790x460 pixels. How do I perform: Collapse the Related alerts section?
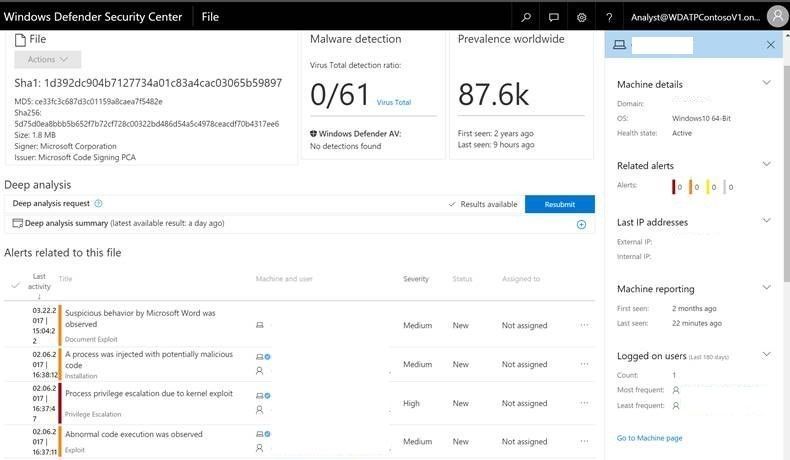[x=766, y=164]
